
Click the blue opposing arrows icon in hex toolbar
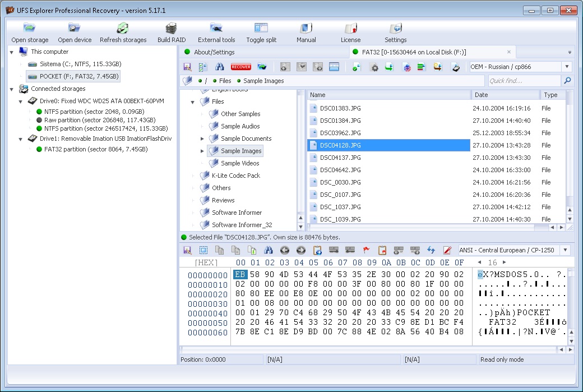[431, 250]
